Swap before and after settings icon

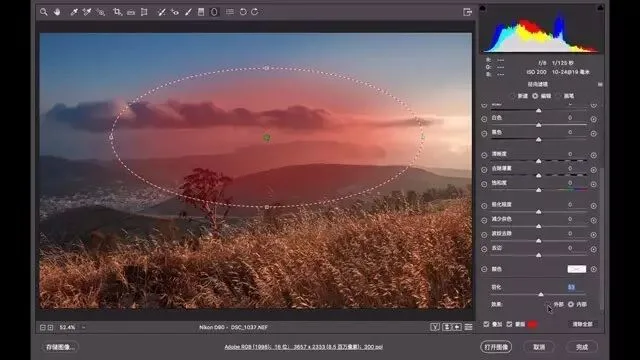pos(447,327)
